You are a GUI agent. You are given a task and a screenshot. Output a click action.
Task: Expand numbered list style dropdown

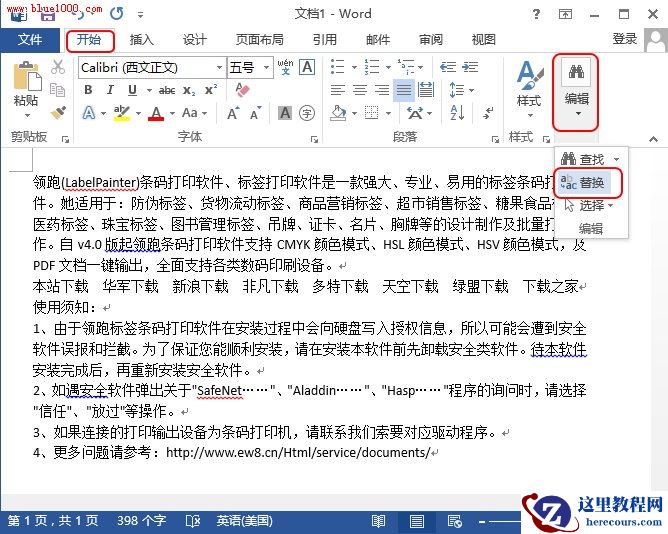coord(388,67)
